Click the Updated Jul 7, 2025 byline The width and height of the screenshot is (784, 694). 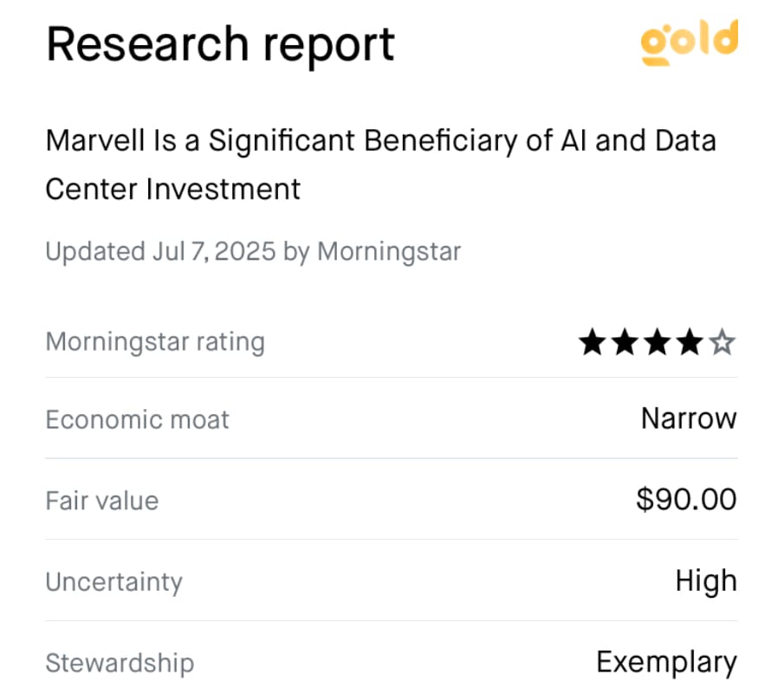pyautogui.click(x=253, y=251)
